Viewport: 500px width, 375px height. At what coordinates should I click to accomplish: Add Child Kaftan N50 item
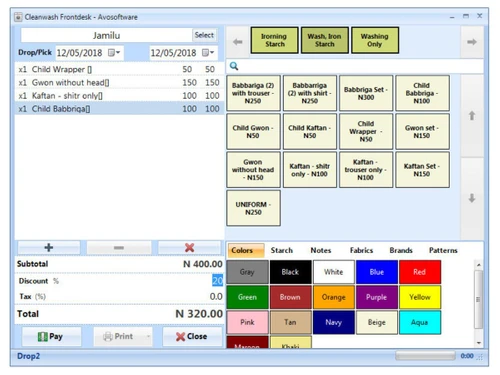(310, 131)
